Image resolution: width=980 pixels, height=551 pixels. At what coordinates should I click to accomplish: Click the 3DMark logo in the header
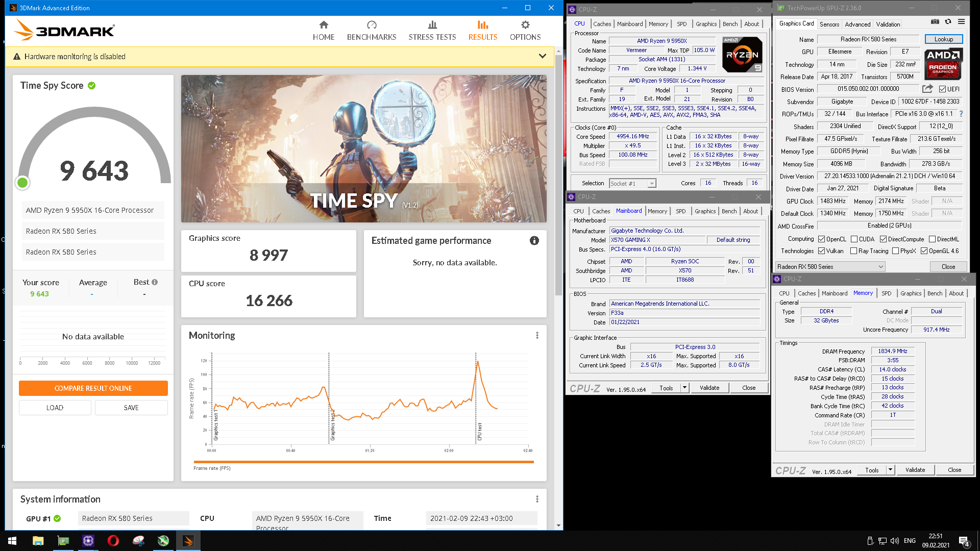[x=64, y=30]
